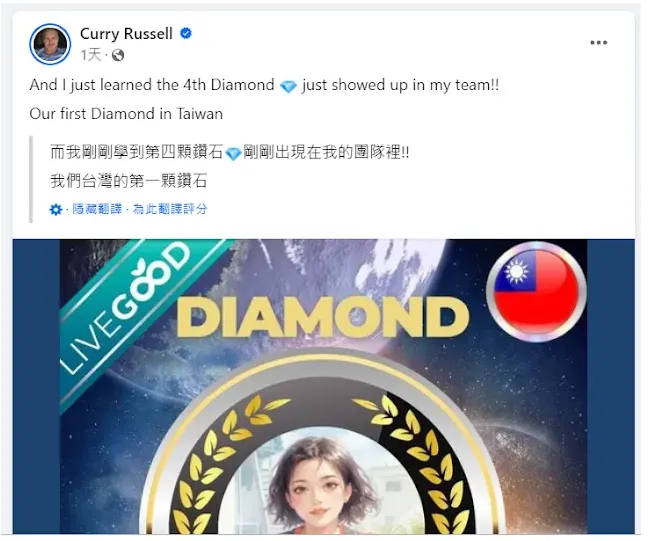Click the English text '4th Diamond'
Viewport: 654px width, 541px height.
pyautogui.click(x=229, y=85)
